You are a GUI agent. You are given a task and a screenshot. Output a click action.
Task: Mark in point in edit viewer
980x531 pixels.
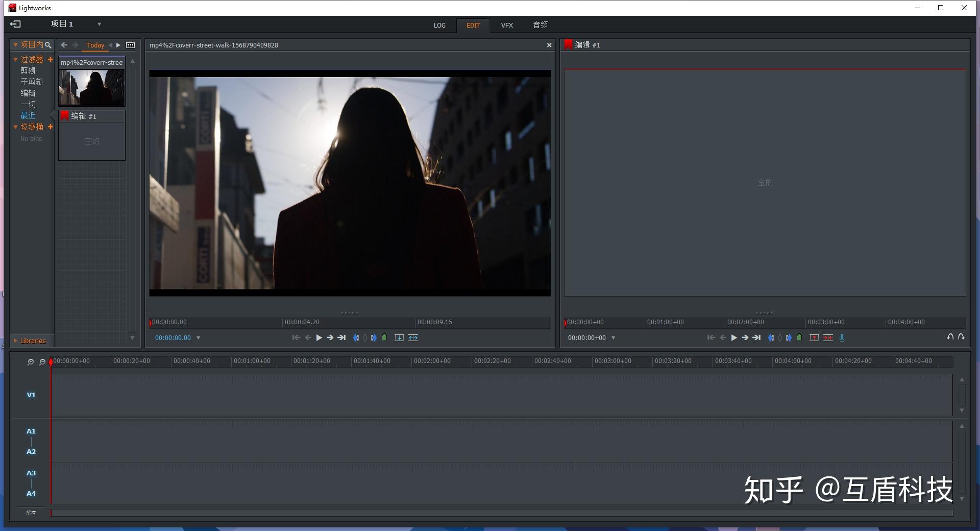pos(771,337)
